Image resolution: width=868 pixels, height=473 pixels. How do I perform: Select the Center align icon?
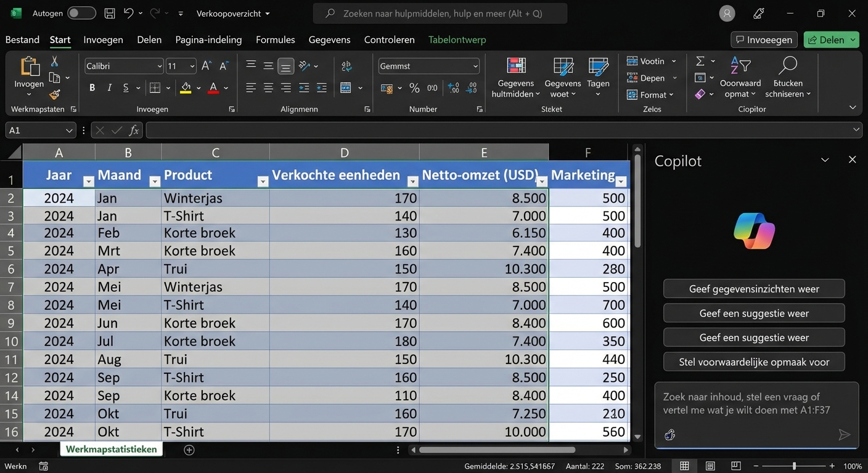click(268, 88)
